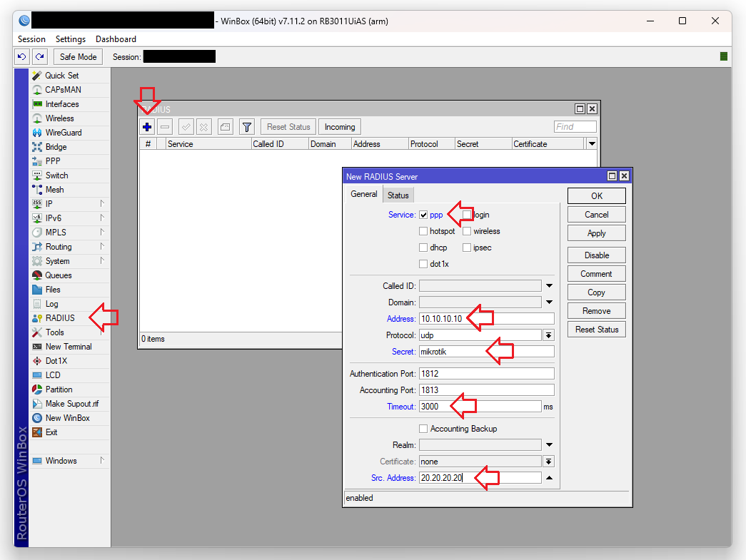Click the blue plus add icon
Screen dimensions: 746x560
tap(147, 127)
